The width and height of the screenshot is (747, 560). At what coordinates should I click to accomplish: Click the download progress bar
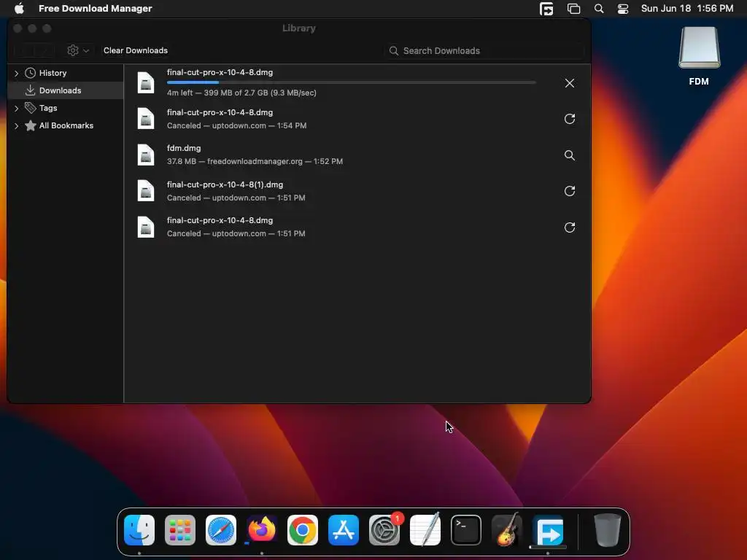tap(352, 82)
